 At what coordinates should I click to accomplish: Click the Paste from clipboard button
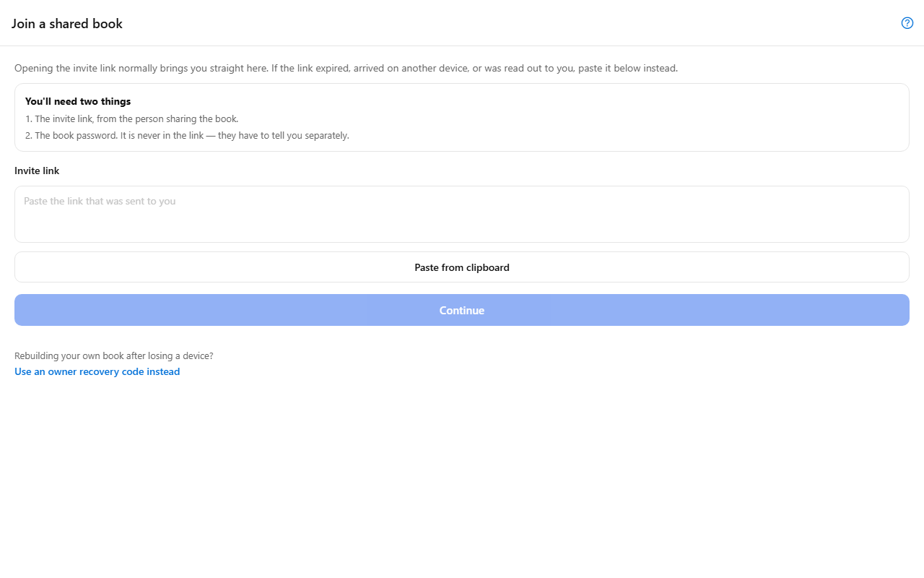coord(462,267)
